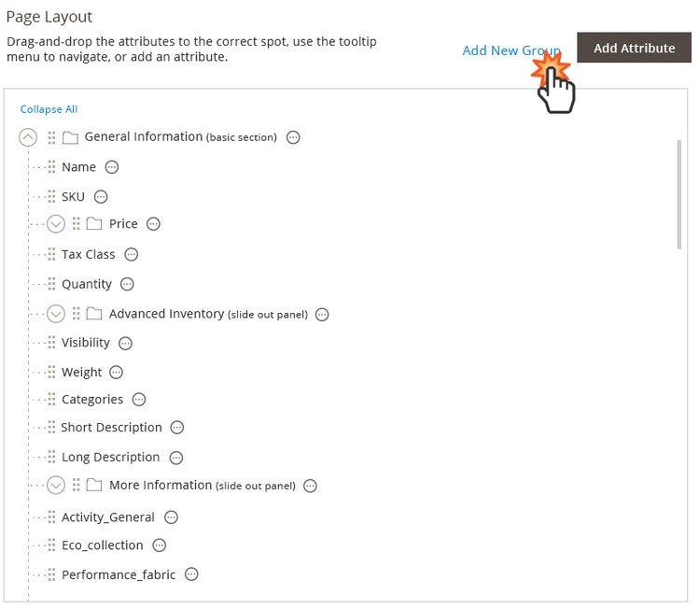Click the drag handle for Visibility

(x=51, y=343)
